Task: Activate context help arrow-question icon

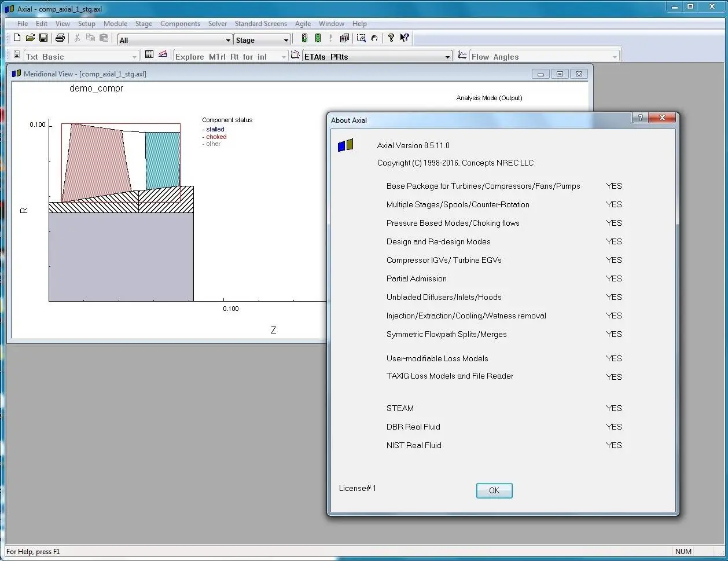Action: (405, 38)
